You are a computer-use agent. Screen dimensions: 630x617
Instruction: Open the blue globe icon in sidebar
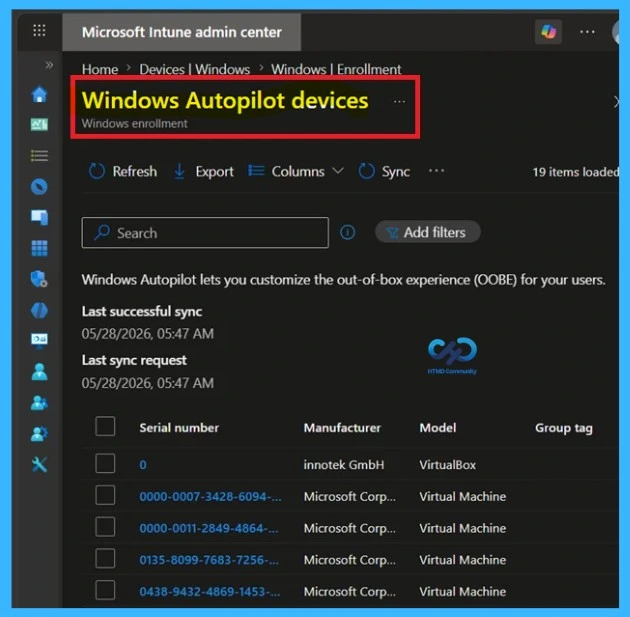click(39, 310)
